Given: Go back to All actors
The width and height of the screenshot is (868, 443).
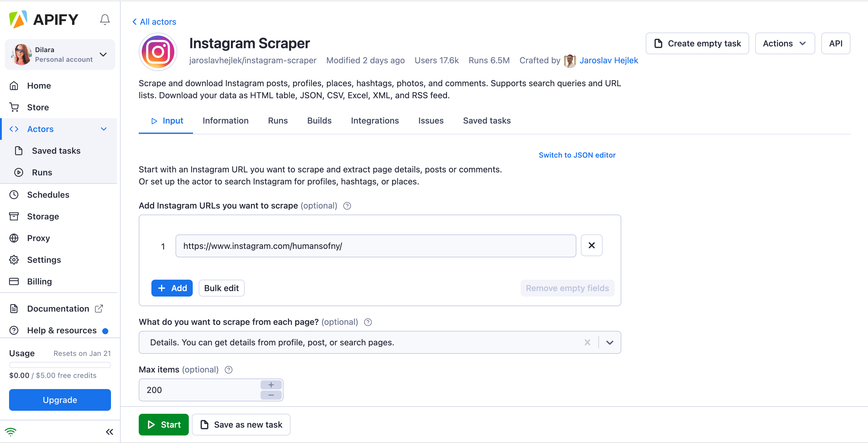Looking at the screenshot, I should click(154, 21).
